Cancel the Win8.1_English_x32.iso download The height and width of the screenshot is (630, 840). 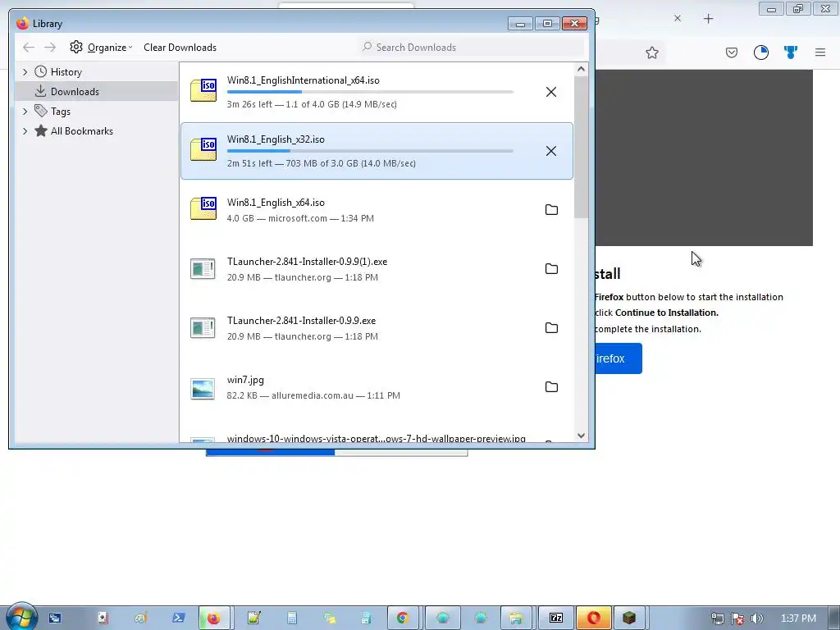click(550, 151)
